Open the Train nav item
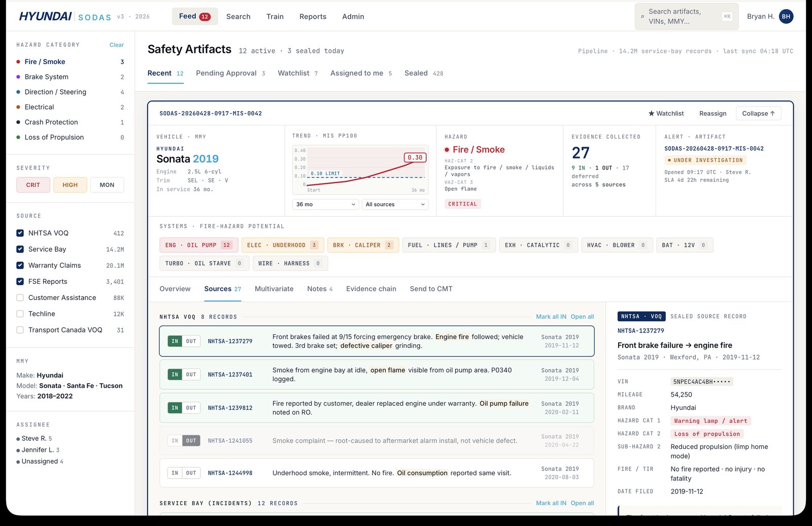This screenshot has height=526, width=812. click(x=275, y=17)
